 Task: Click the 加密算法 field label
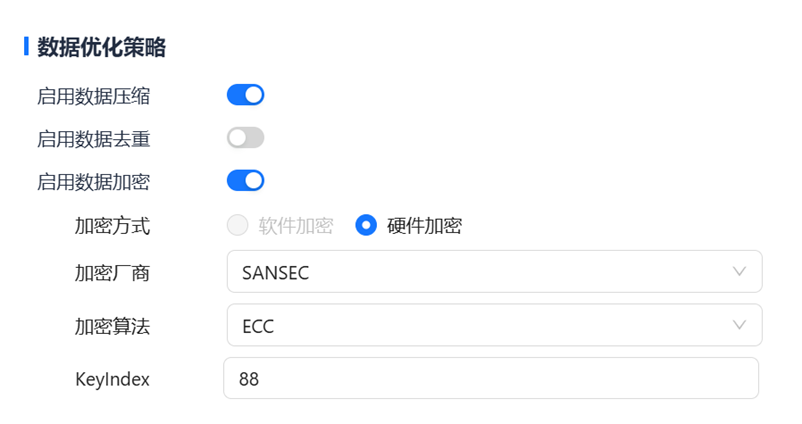click(112, 326)
